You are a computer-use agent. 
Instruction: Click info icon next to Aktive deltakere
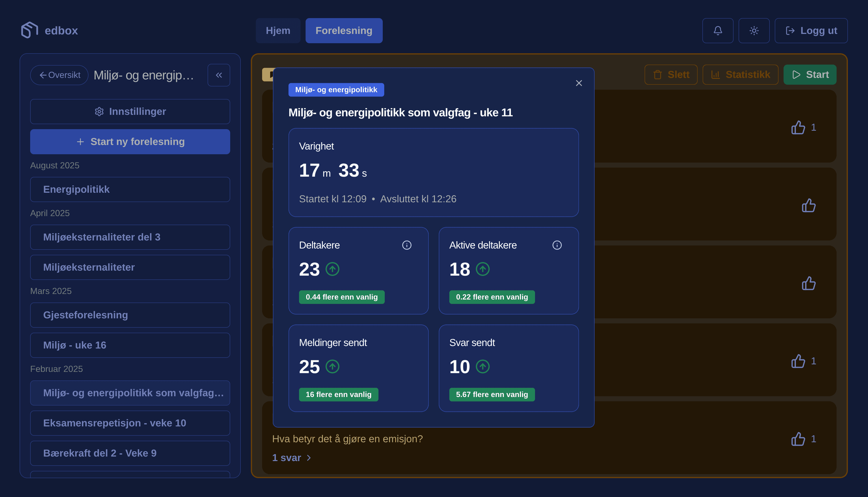click(x=557, y=245)
